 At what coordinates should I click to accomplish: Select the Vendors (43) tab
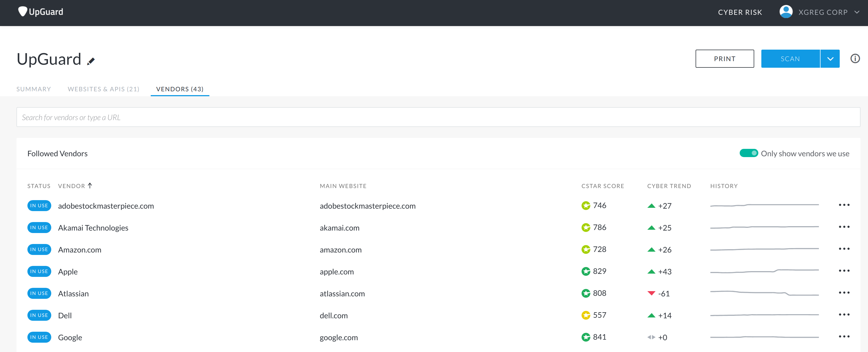180,89
